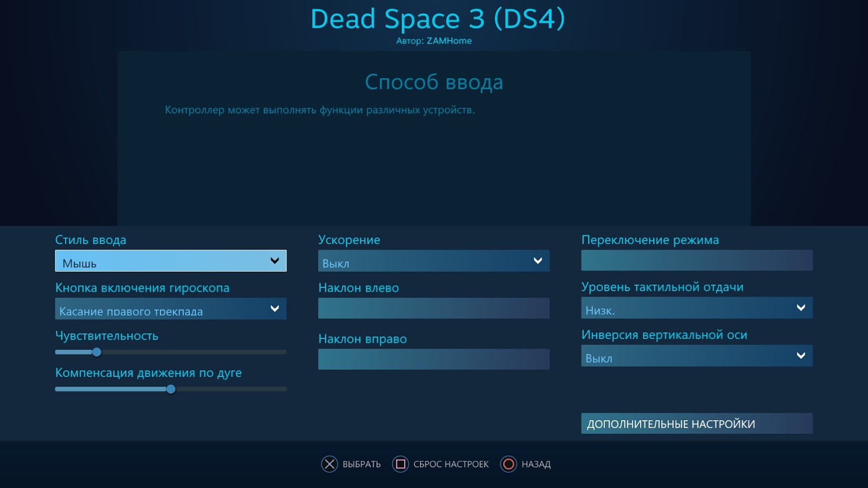868x488 pixels.
Task: Click the chevron arrow in Касание правого трекпада dropdown
Action: 275,309
